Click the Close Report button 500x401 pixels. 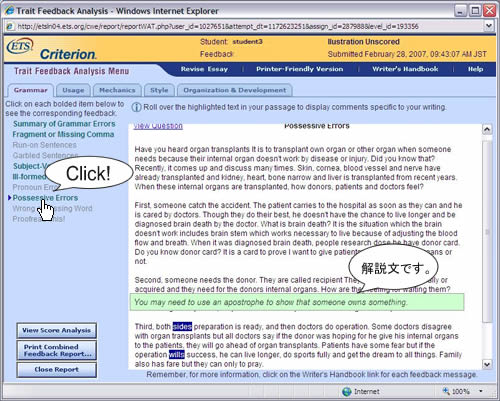[57, 370]
